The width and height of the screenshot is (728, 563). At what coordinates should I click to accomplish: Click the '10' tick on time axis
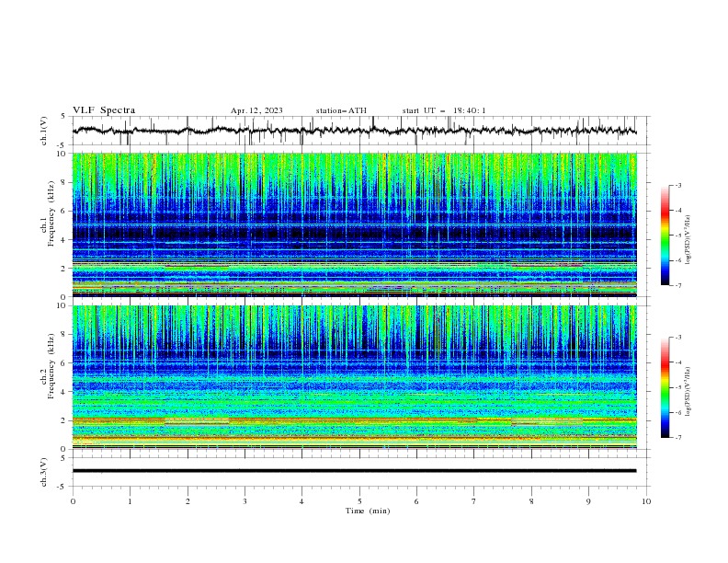646,501
